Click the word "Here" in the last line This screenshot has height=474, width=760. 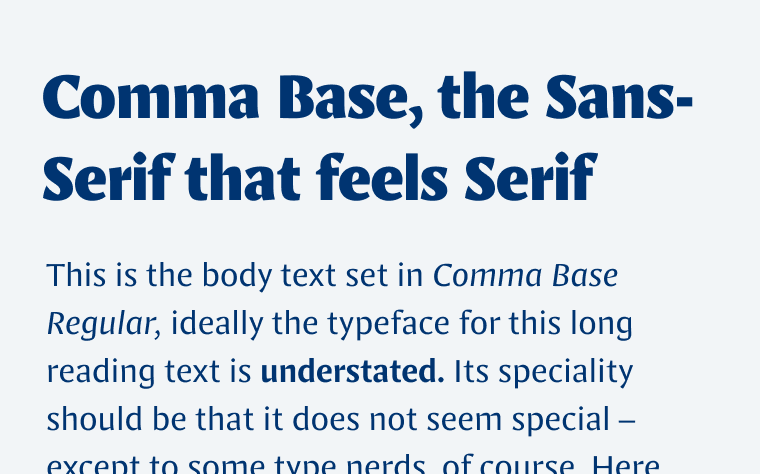[625, 464]
